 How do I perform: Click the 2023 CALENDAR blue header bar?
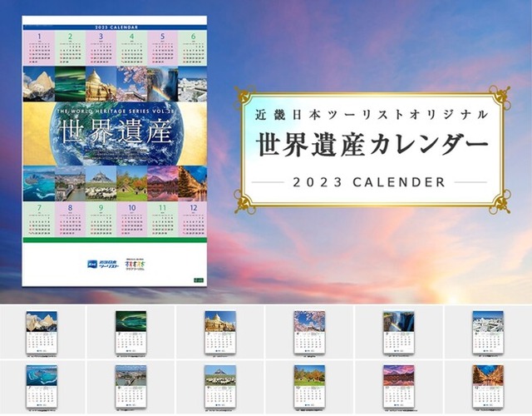pos(115,27)
